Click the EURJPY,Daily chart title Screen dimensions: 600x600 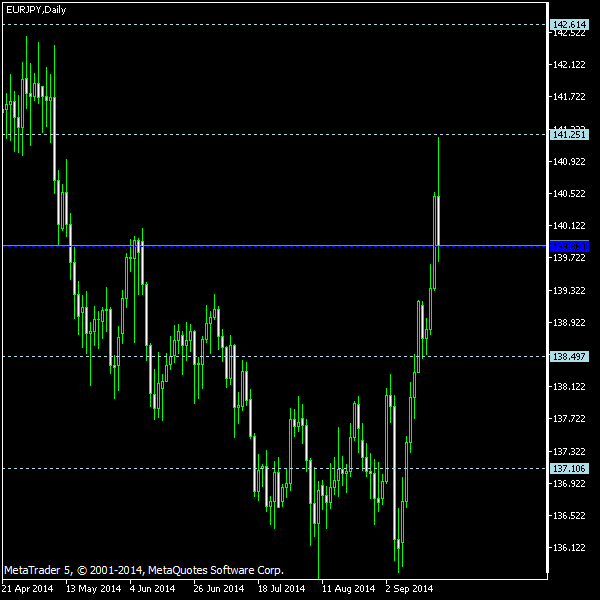[x=36, y=10]
